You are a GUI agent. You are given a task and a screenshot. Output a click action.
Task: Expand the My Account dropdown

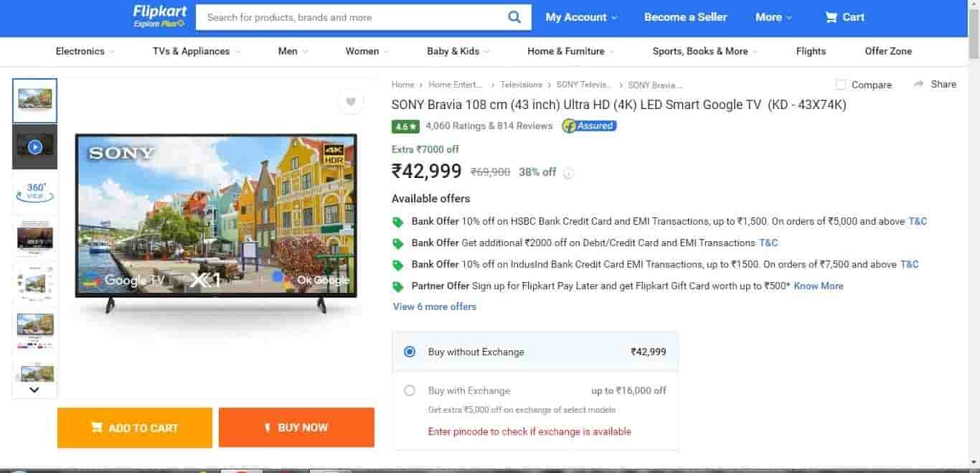point(581,17)
